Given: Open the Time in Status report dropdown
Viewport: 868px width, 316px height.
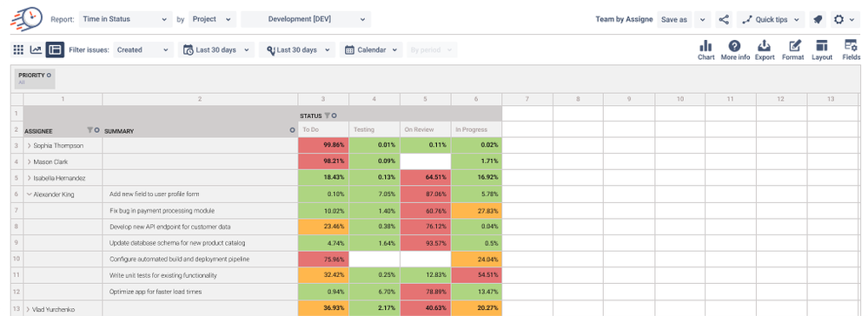Looking at the screenshot, I should (125, 19).
